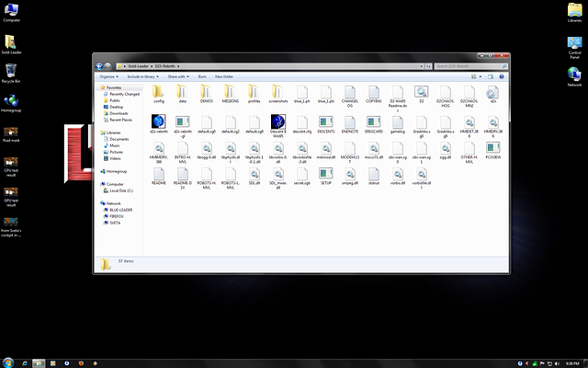Open the Organize dropdown menu
The image size is (588, 368).
[108, 76]
